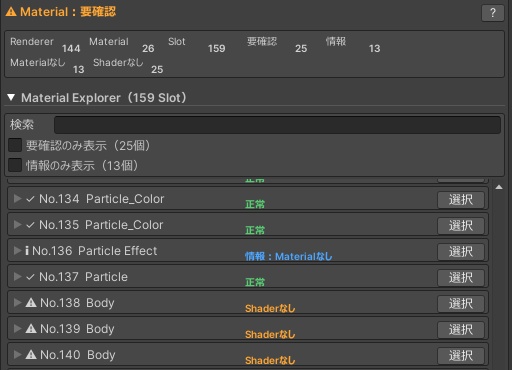
Task: Click checkmark icon on No.135 Particle_Color
Action: [x=30, y=225]
